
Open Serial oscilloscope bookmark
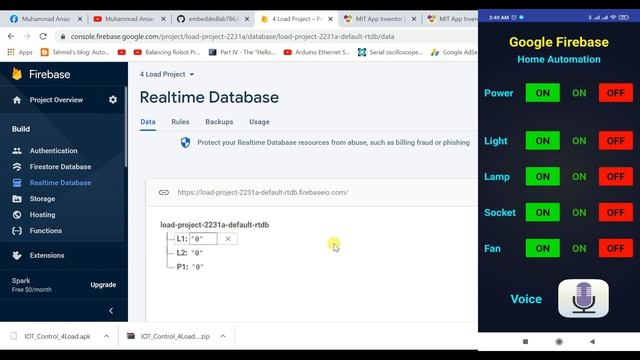(x=391, y=52)
